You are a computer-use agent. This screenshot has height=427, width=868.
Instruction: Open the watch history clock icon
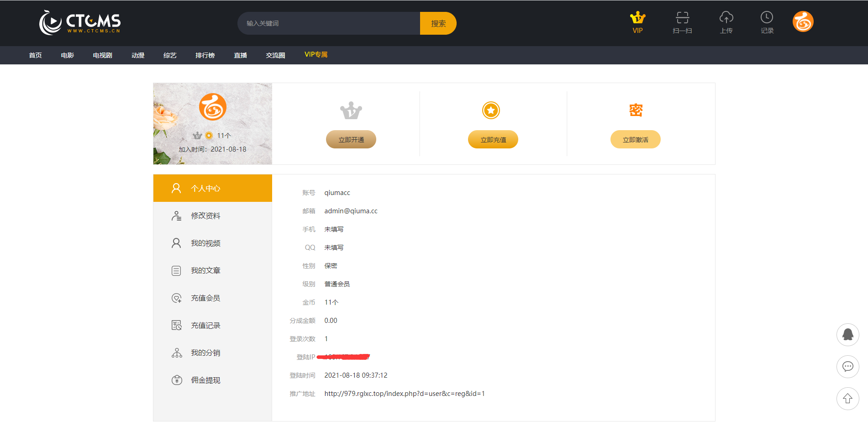click(x=767, y=18)
